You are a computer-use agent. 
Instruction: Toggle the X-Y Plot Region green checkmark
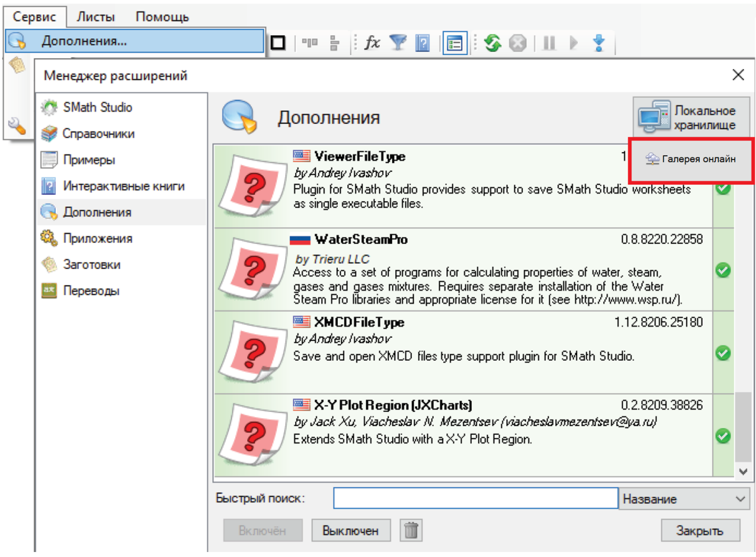click(723, 436)
